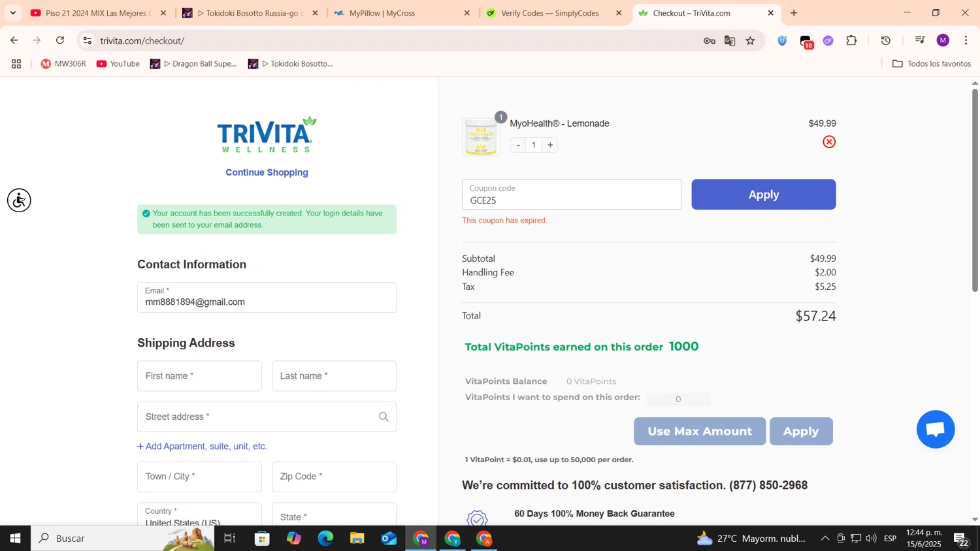The width and height of the screenshot is (980, 551).
Task: Click the page vertical scrollbar
Action: [x=975, y=189]
